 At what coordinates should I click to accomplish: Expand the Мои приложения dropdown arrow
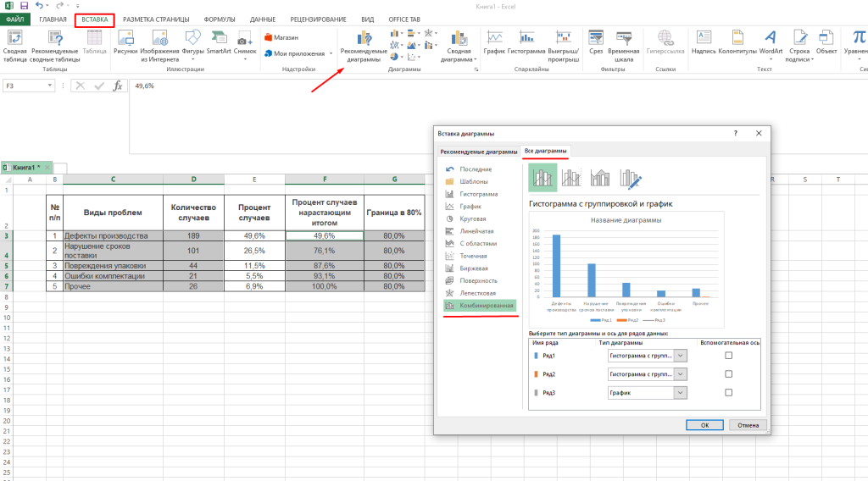click(331, 53)
